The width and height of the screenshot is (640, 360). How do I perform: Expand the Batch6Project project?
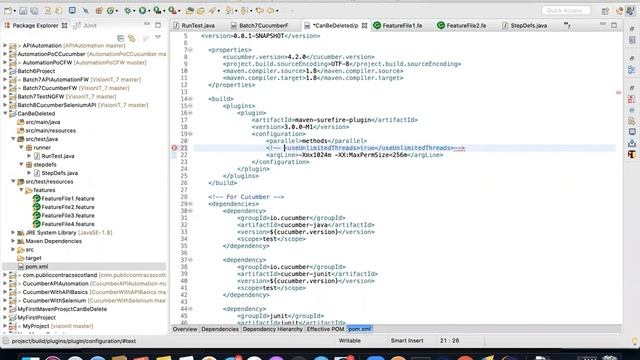click(x=5, y=71)
